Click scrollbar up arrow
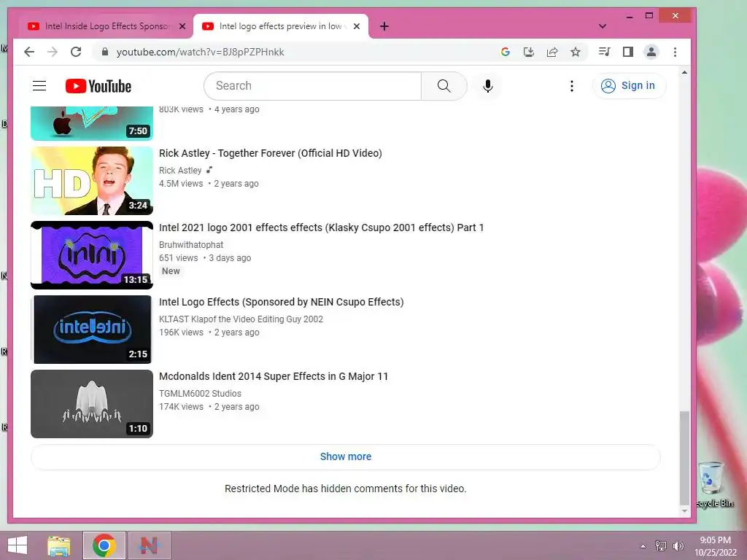 tap(684, 72)
